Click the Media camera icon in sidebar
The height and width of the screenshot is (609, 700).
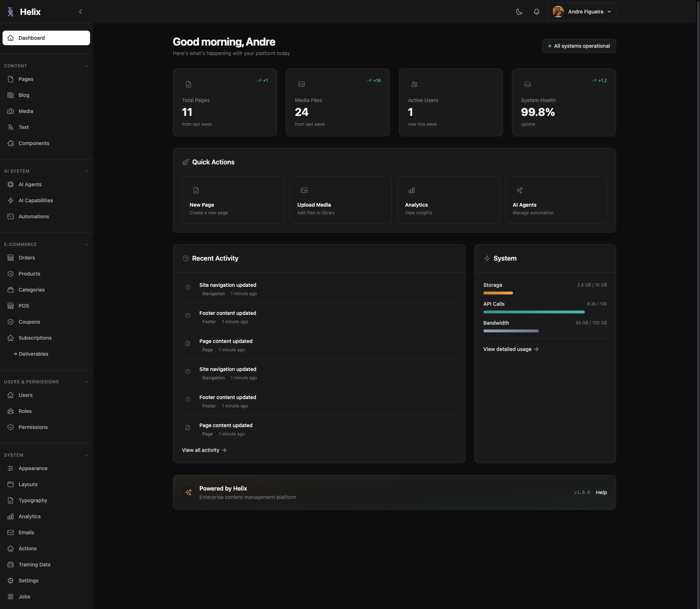pos(11,111)
